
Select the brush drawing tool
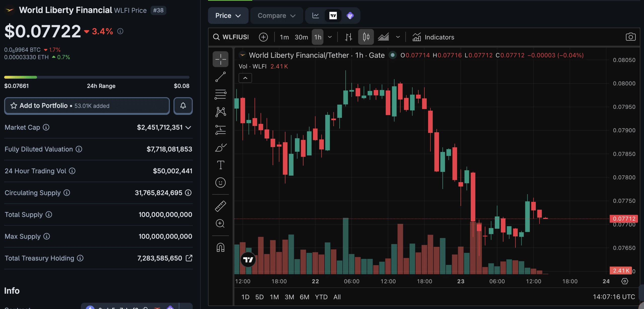coord(220,148)
